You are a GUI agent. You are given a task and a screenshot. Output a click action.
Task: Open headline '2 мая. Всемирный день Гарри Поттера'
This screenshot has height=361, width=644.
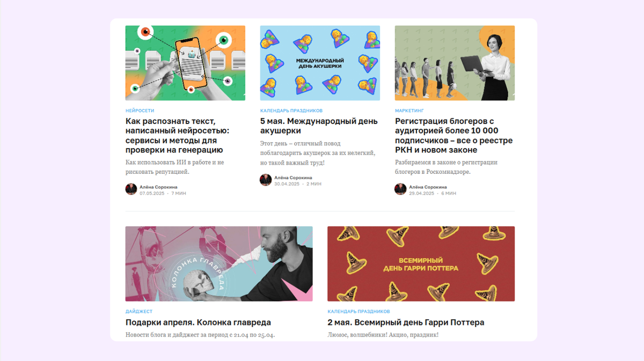[x=406, y=322]
